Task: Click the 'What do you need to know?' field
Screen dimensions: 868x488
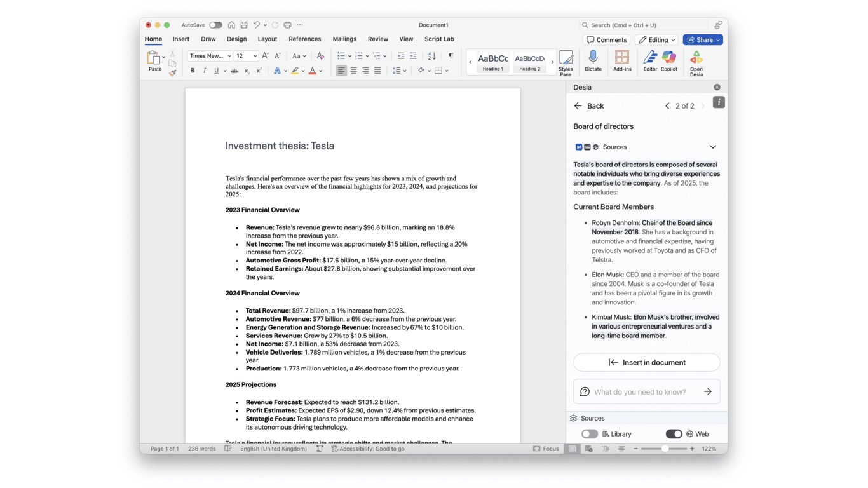Action: point(647,391)
